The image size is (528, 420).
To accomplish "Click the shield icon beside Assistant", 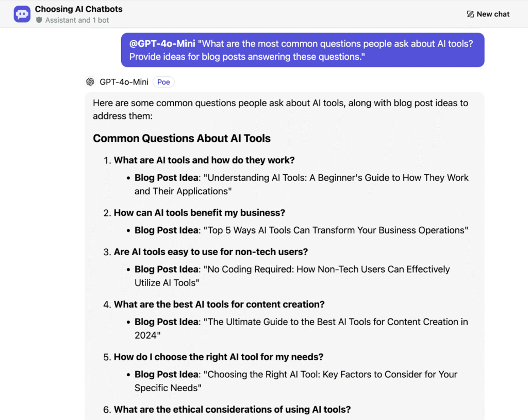I will 39,20.
